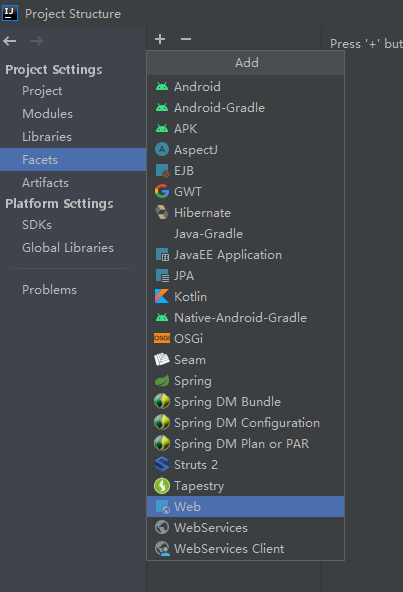Click the minus Remove facet button
The image size is (403, 592).
tap(186, 39)
